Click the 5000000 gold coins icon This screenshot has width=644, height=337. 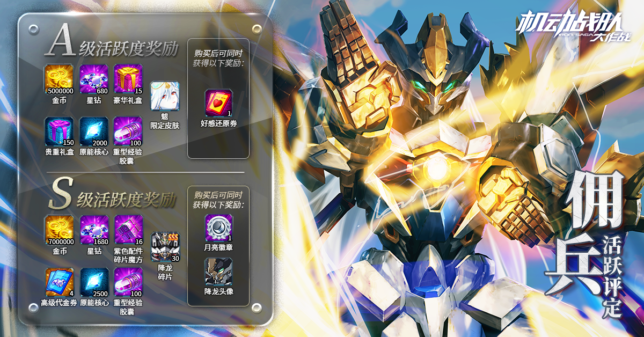(59, 79)
